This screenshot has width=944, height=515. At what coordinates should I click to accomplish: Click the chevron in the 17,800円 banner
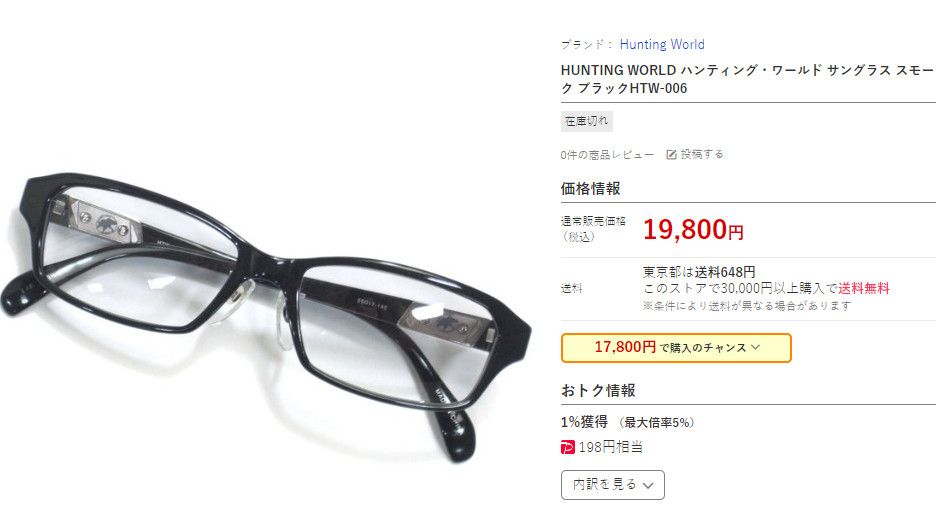pos(756,348)
